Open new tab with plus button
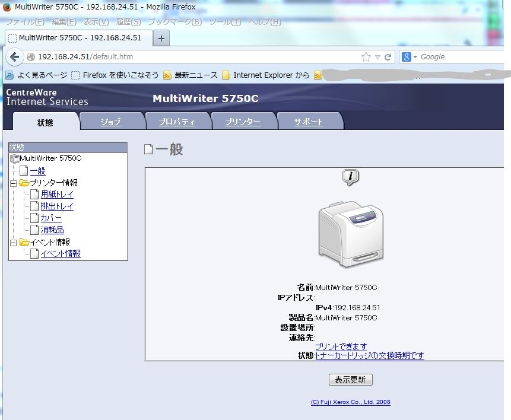 pyautogui.click(x=161, y=38)
